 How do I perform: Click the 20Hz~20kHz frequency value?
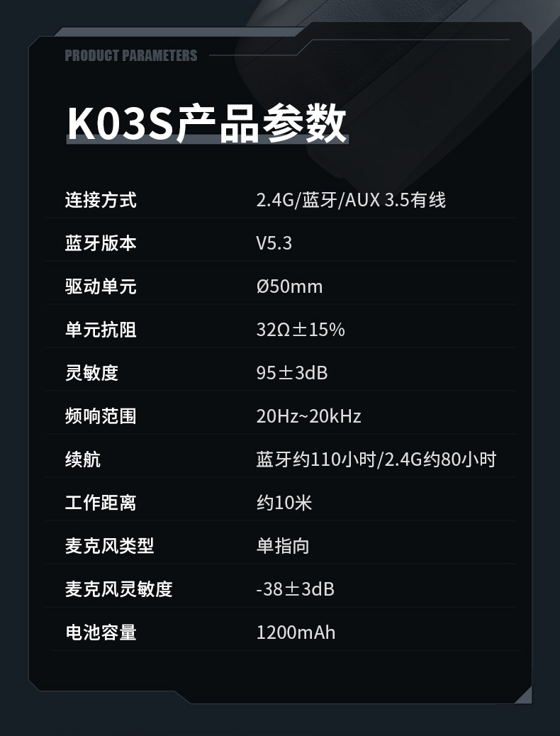tap(308, 416)
